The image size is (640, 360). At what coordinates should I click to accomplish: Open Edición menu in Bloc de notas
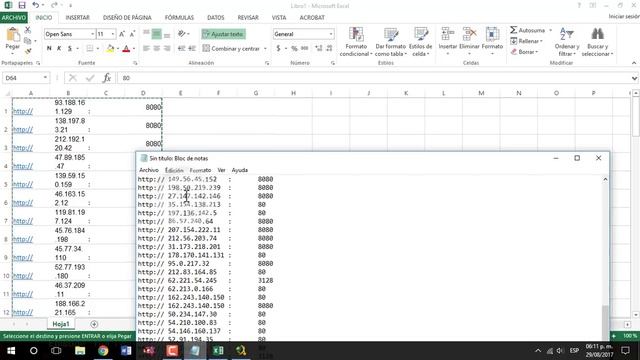tap(174, 170)
